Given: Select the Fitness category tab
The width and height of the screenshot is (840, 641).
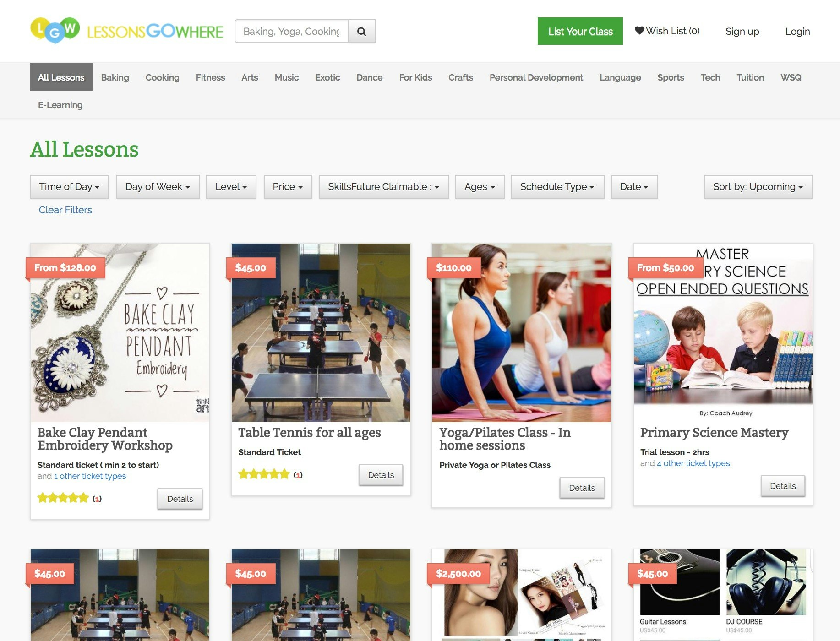Looking at the screenshot, I should tap(210, 77).
